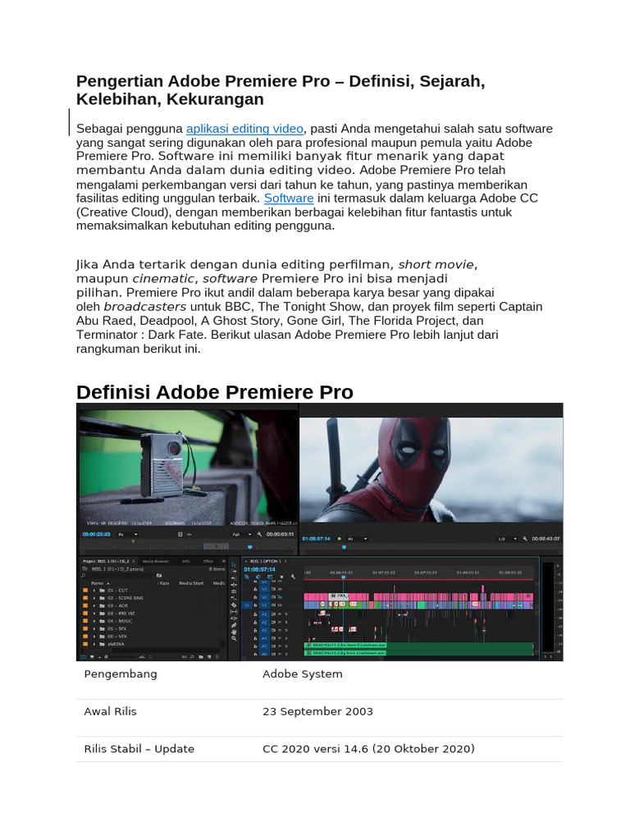The height and width of the screenshot is (840, 630).
Task: Expand the '01 – CUT' bin
Action: pos(94,591)
